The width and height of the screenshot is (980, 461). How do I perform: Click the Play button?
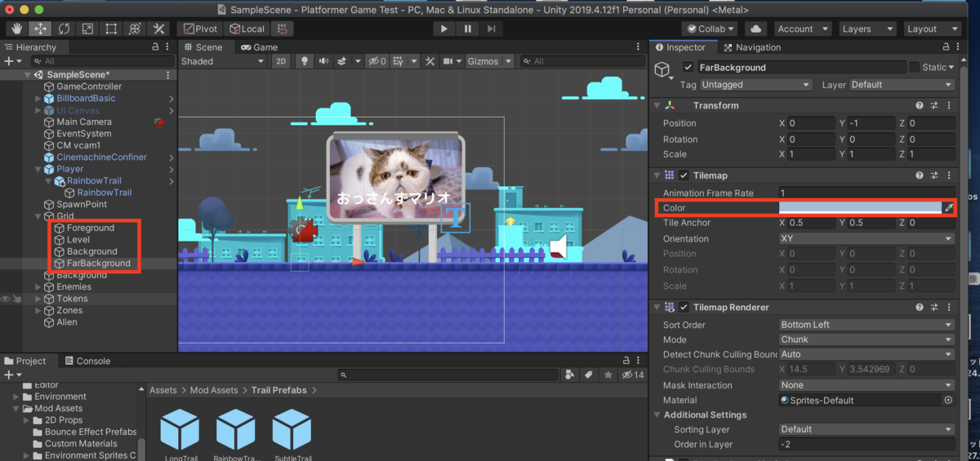tap(443, 29)
